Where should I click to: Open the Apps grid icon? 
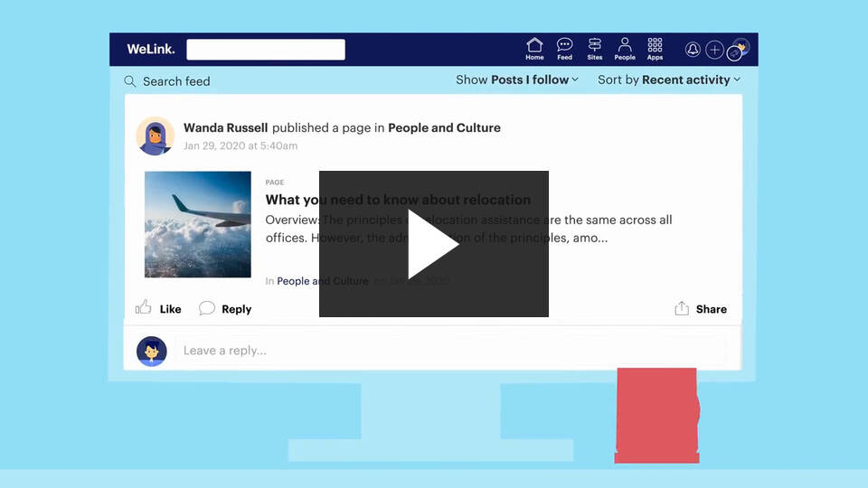(x=655, y=49)
